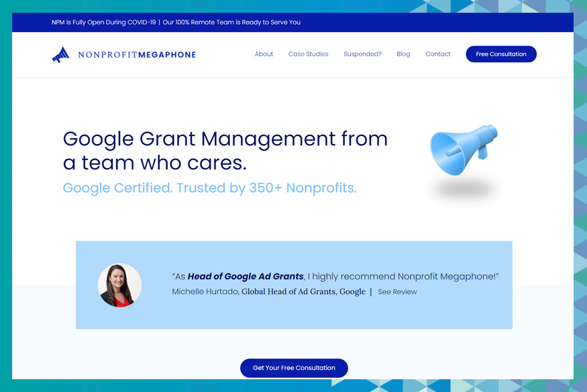Click the COVID-19 fully open announcement text
587x392 pixels.
(x=103, y=22)
